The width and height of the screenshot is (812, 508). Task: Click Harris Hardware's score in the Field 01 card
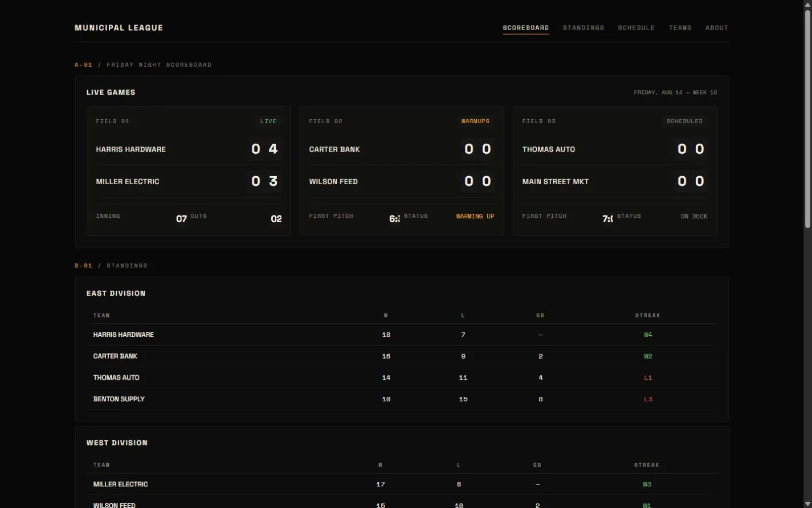[264, 149]
